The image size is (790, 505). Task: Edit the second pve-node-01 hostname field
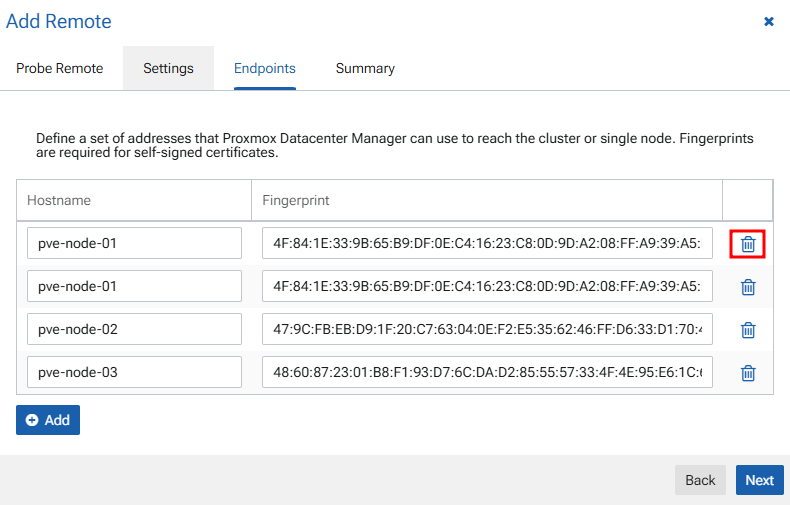coord(135,286)
